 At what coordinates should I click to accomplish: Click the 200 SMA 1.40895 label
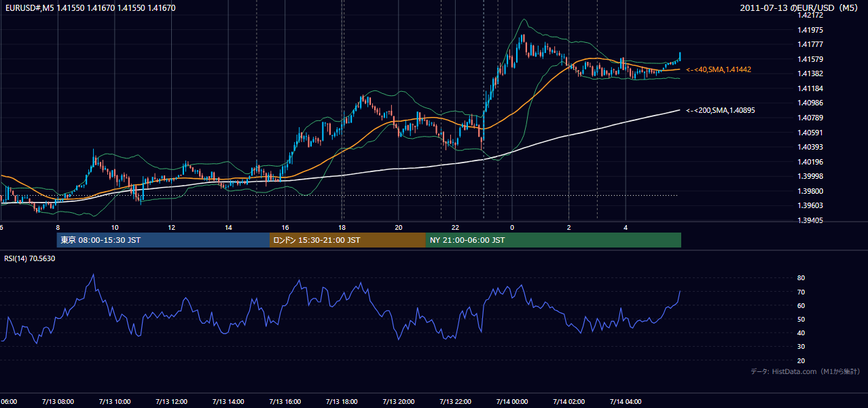coord(720,110)
